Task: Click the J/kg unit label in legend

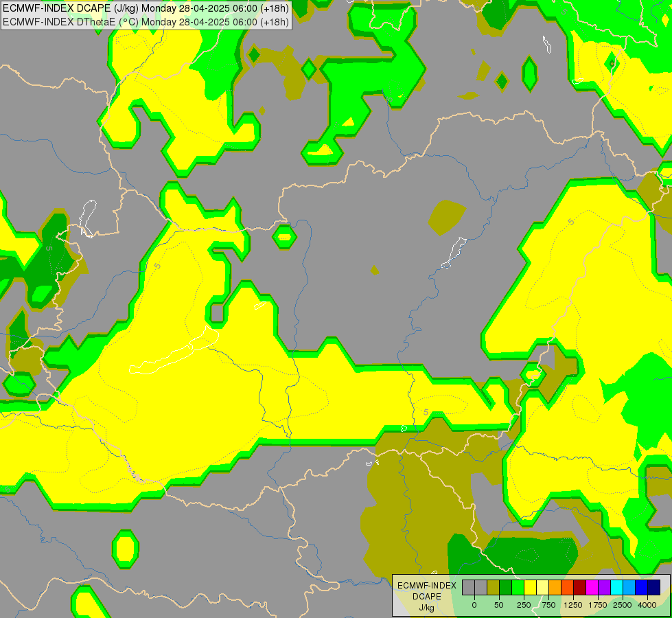Action: 426,608
